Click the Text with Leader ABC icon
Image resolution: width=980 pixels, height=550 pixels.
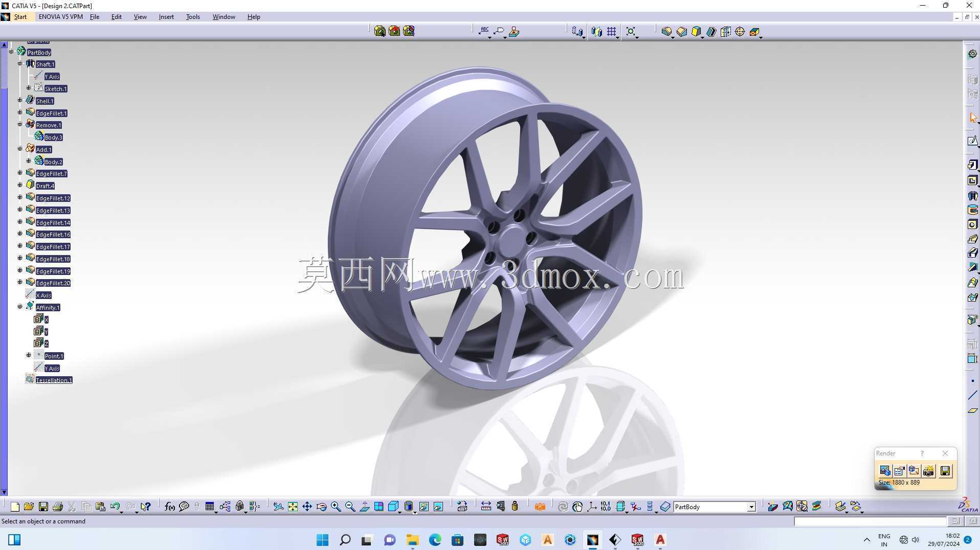(484, 31)
